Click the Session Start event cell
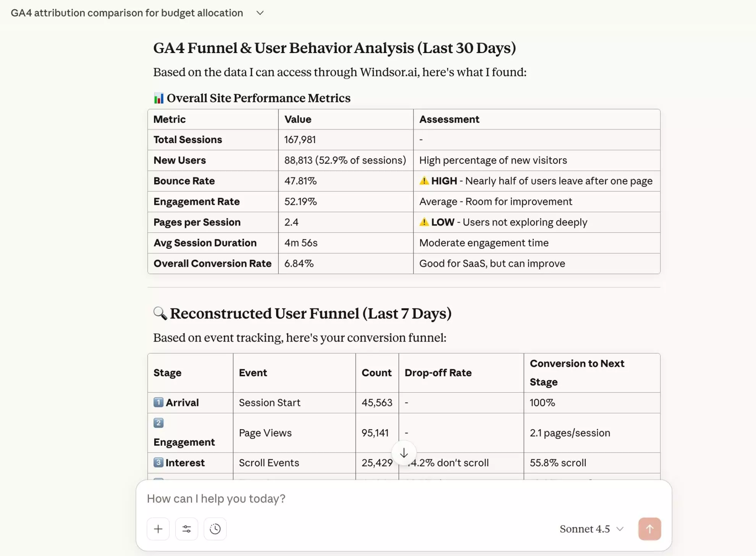This screenshot has height=556, width=756. 269,402
